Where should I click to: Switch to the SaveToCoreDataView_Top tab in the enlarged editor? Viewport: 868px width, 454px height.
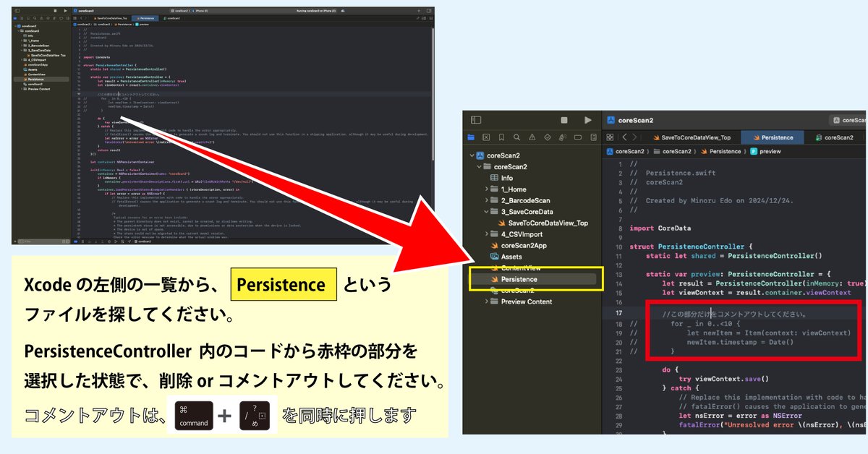(x=692, y=137)
